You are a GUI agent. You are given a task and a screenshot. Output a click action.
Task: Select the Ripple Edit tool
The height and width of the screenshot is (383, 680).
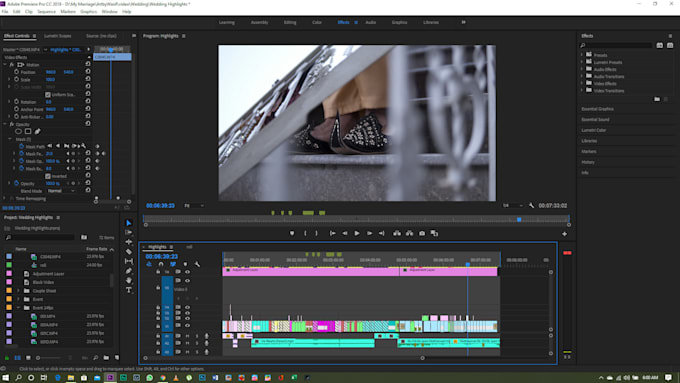(x=129, y=242)
